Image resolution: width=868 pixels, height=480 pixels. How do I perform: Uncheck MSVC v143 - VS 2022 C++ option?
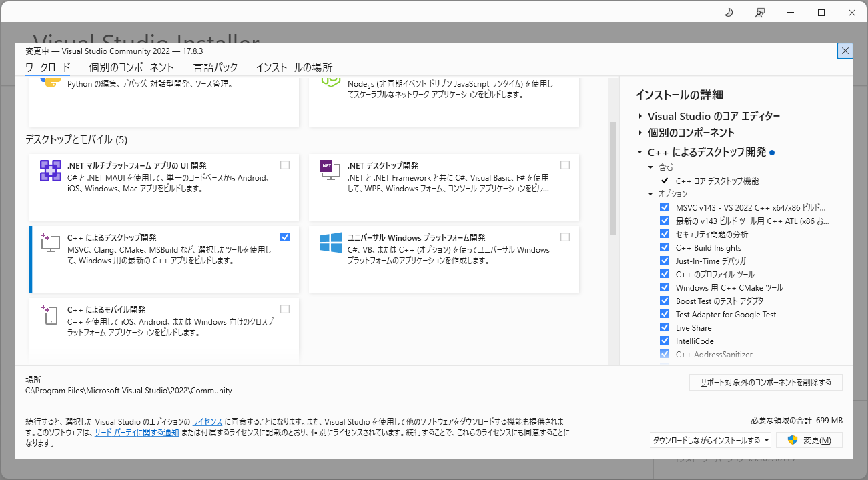click(x=665, y=207)
